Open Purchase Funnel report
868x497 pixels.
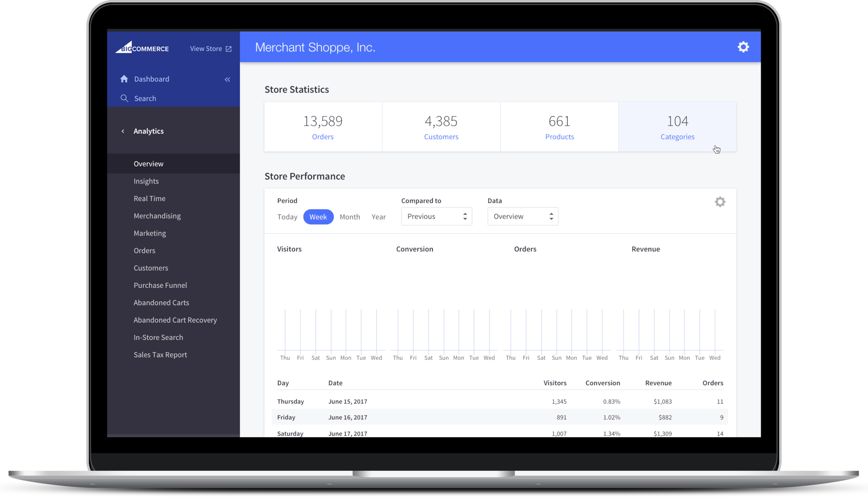click(160, 285)
